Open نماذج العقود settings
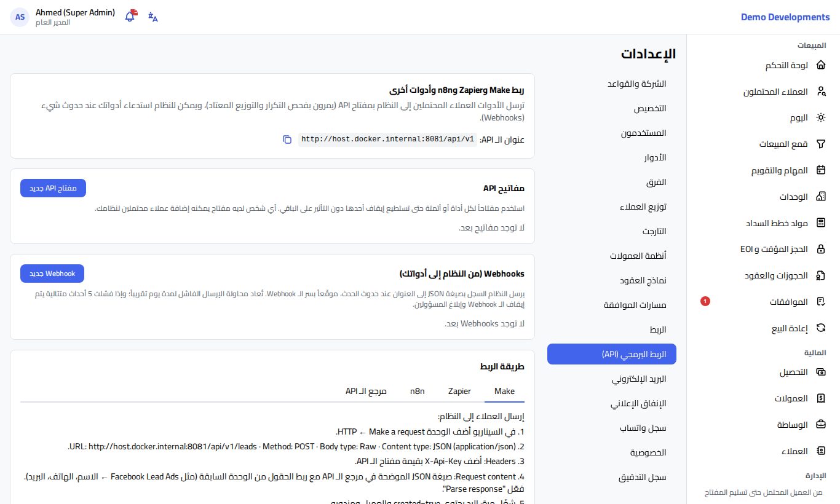The height and width of the screenshot is (504, 840). coord(611,280)
